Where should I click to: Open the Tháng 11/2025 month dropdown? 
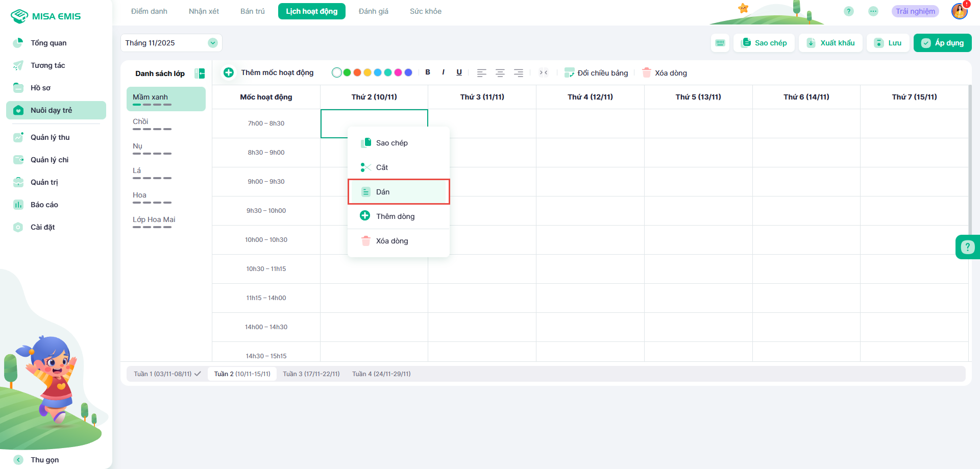click(x=213, y=43)
